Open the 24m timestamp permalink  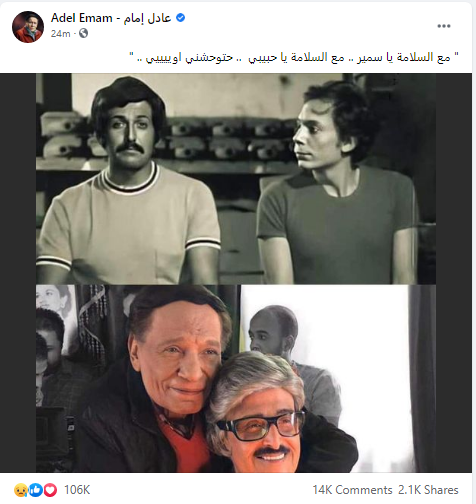click(61, 33)
